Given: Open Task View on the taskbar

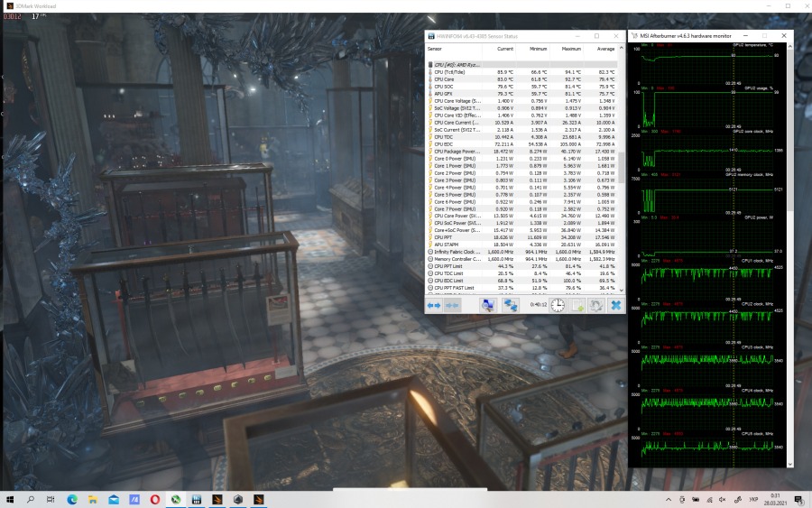Looking at the screenshot, I should click(51, 500).
